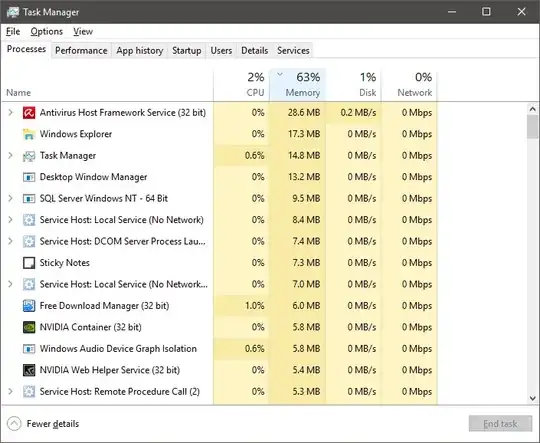The height and width of the screenshot is (443, 540).
Task: Click the 0.2 MB/s disk value
Action: coord(358,113)
